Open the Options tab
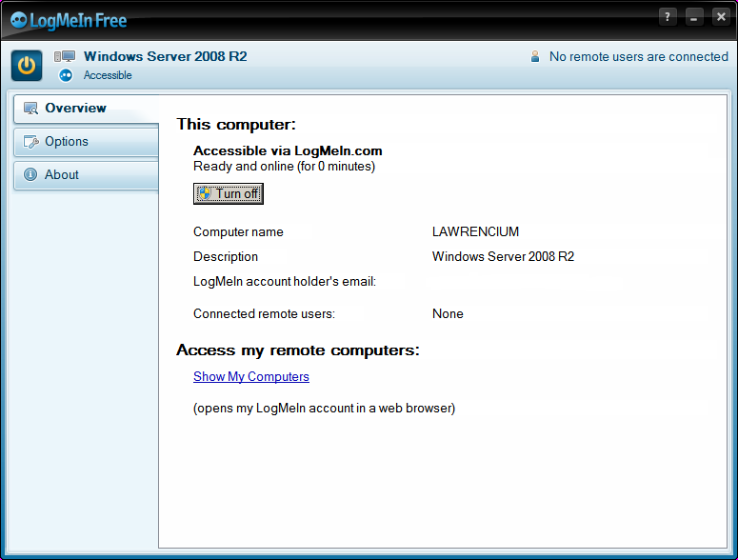738x560 pixels. pos(67,142)
